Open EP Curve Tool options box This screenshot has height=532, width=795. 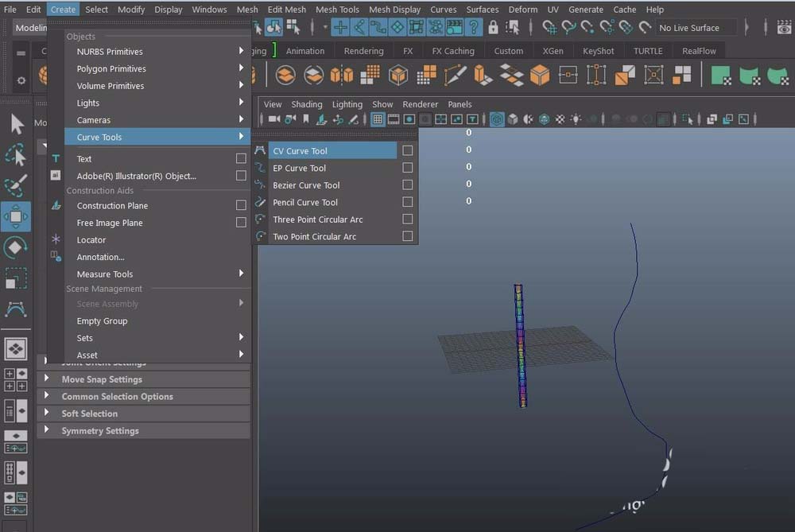407,168
